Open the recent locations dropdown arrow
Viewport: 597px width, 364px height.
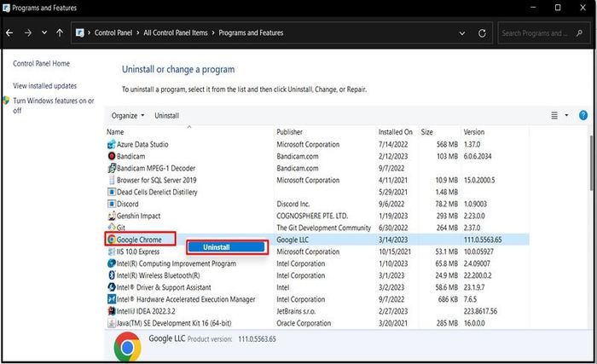(44, 32)
